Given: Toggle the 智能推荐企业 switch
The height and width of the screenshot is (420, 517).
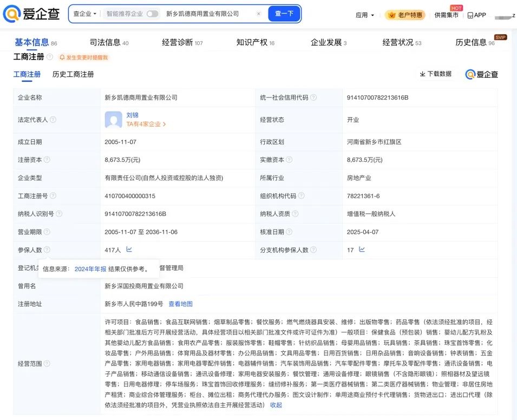Looking at the screenshot, I should [152, 14].
